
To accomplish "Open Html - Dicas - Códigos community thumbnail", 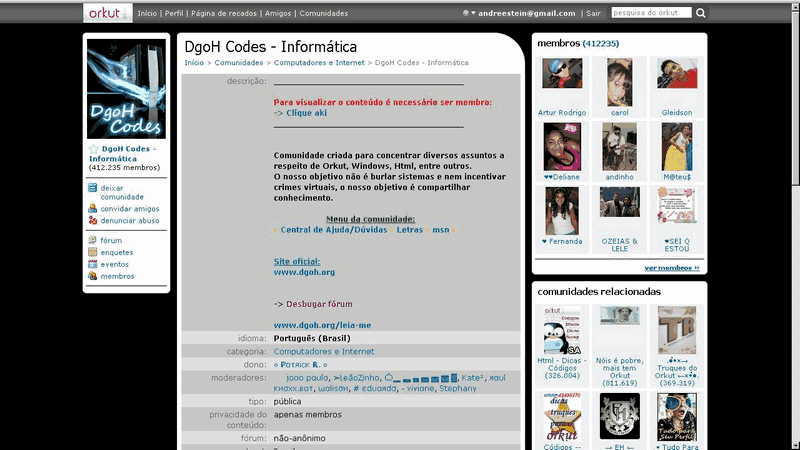I will tap(562, 330).
